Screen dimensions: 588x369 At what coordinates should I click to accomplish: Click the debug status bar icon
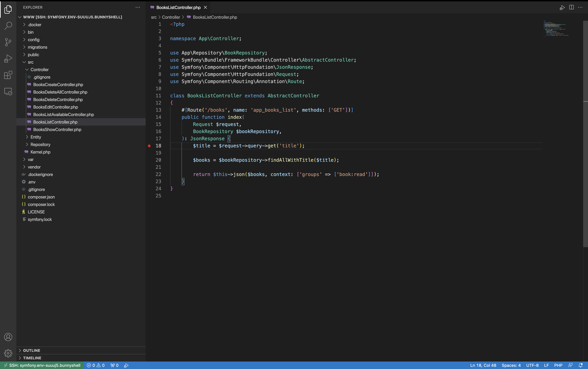(126, 365)
